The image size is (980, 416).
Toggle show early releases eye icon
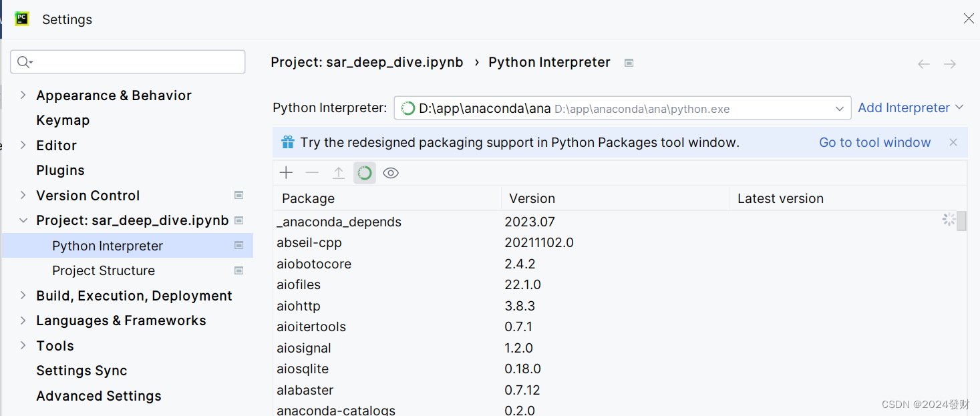point(391,173)
